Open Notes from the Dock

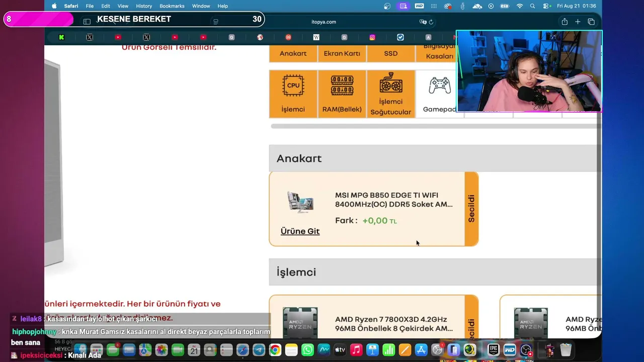(x=291, y=350)
